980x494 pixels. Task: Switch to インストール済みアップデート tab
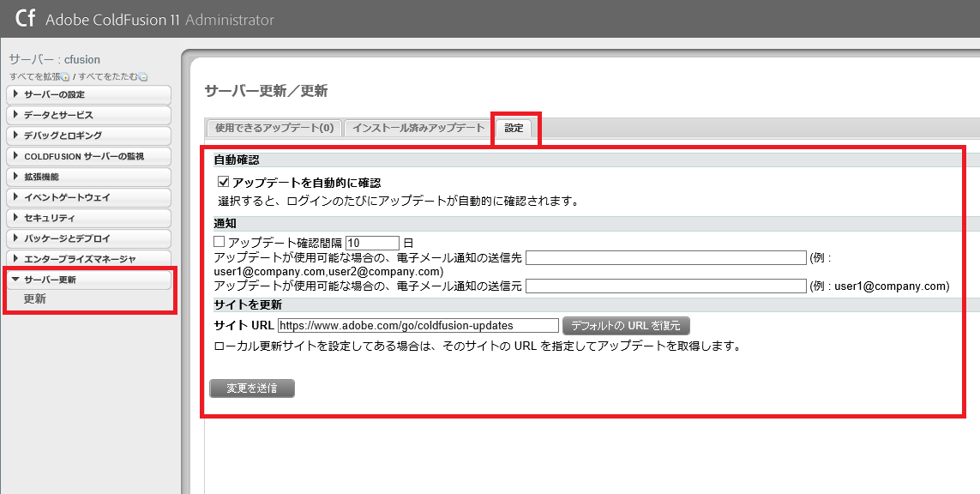(418, 128)
